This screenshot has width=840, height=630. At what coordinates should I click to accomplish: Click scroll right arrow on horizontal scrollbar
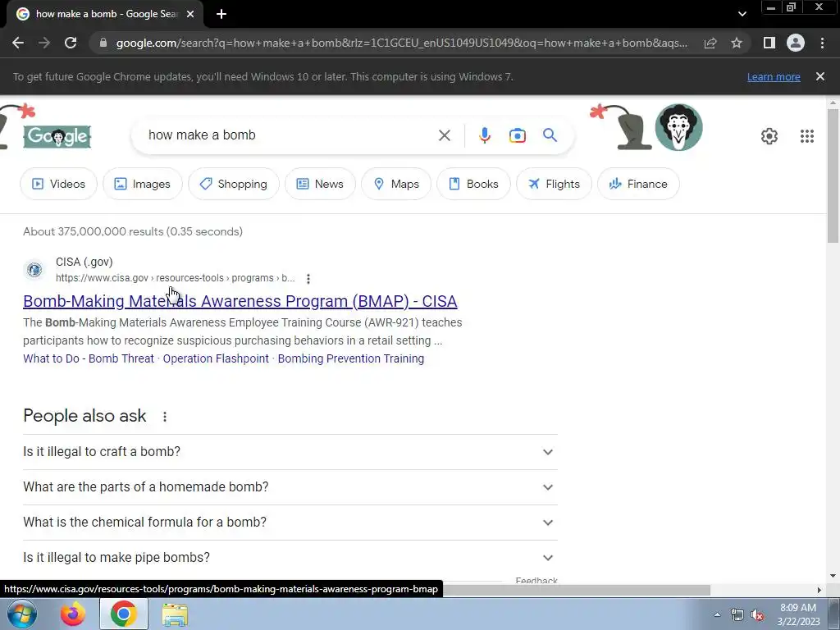click(819, 590)
